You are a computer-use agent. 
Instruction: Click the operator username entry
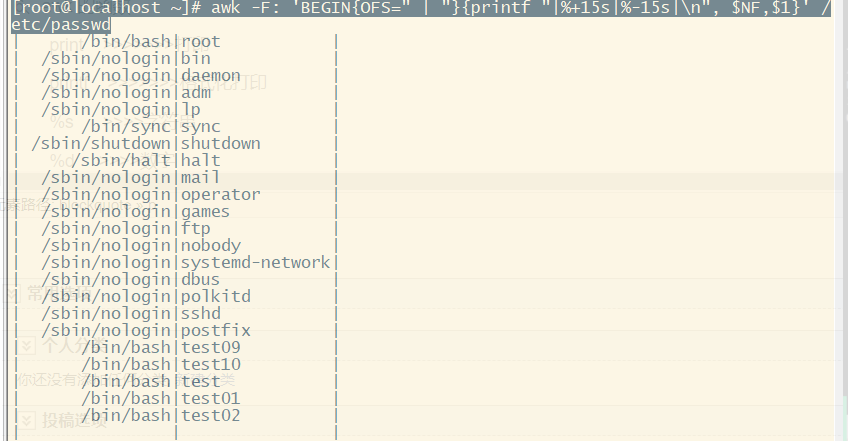click(221, 195)
